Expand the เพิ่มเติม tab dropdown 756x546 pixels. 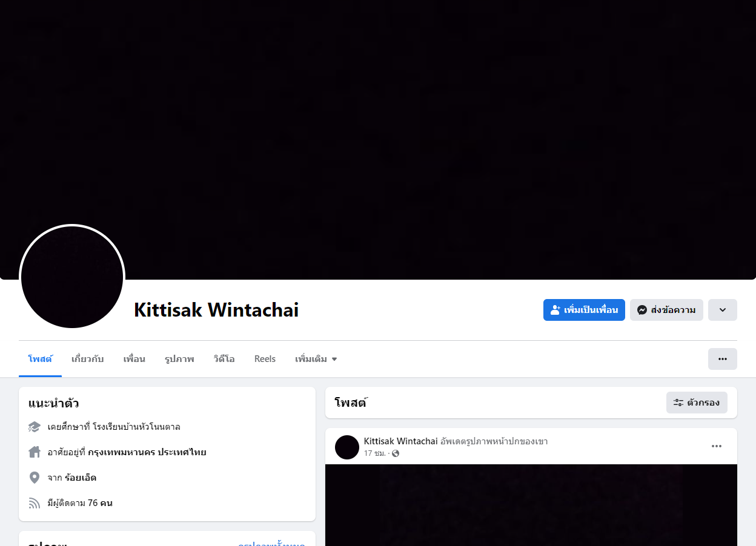pos(316,359)
